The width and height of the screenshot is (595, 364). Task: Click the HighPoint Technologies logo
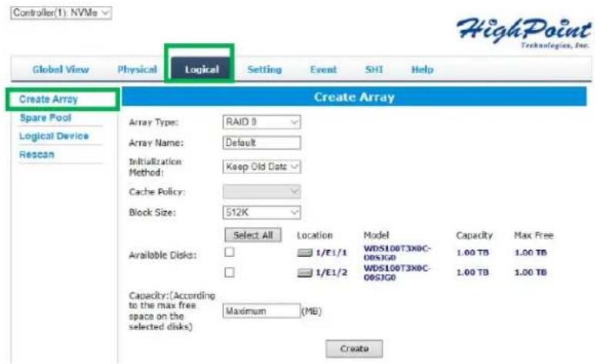[x=523, y=32]
